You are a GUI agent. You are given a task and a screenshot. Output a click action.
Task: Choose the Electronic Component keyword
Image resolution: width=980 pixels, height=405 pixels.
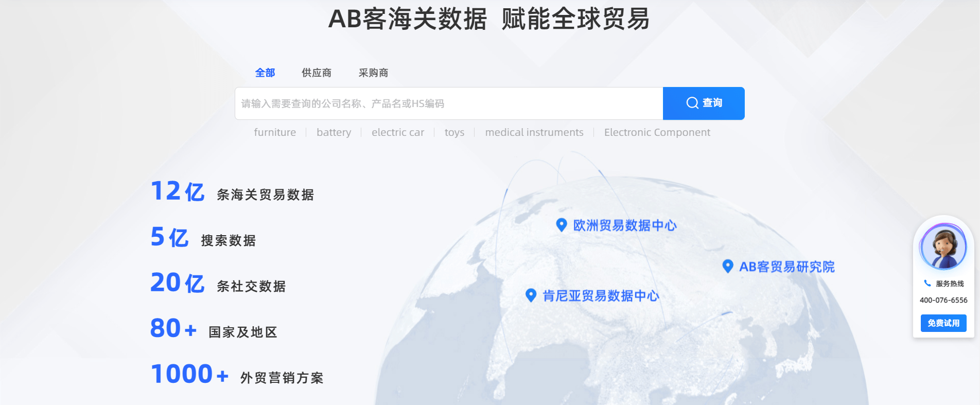click(x=657, y=132)
